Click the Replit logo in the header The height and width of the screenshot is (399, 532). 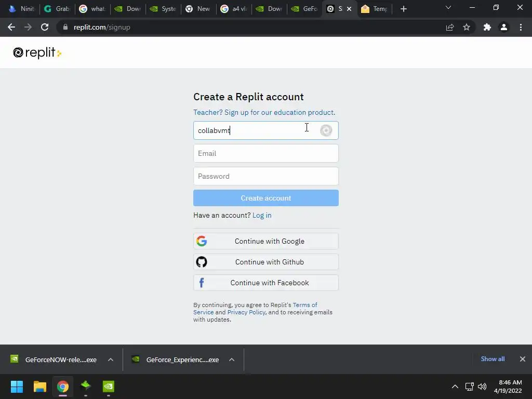click(x=37, y=52)
